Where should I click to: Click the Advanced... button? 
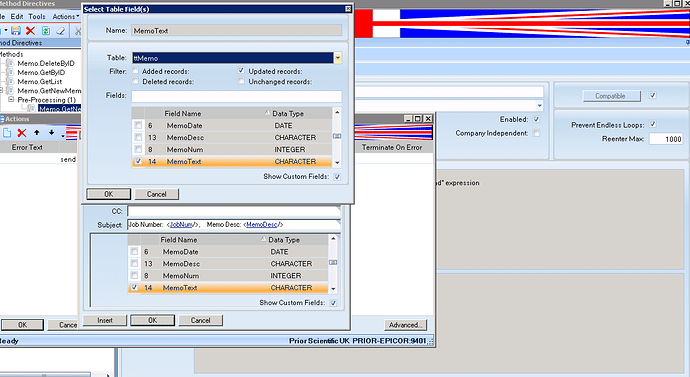[x=405, y=325]
